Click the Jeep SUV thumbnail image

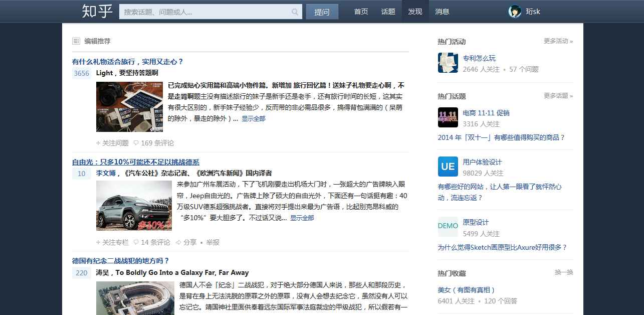click(x=134, y=206)
